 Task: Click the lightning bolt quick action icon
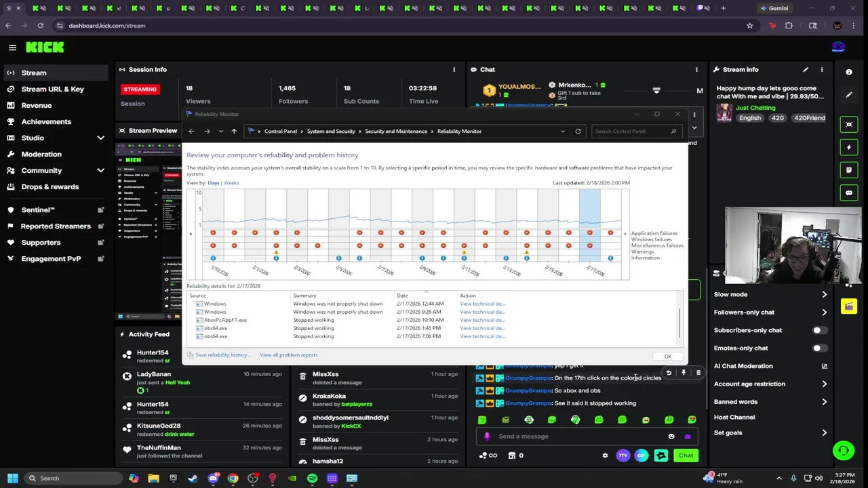(x=849, y=147)
